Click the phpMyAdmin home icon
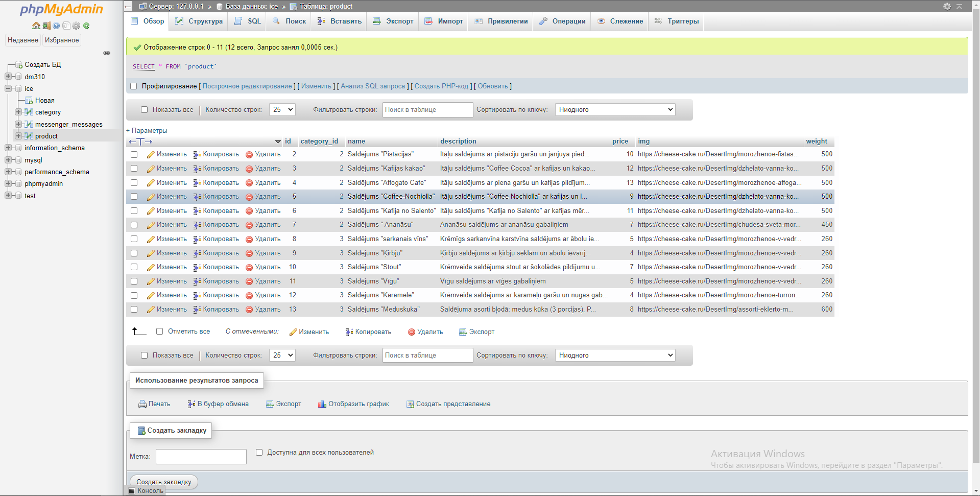Screen dimensions: 980x496 click(36, 26)
